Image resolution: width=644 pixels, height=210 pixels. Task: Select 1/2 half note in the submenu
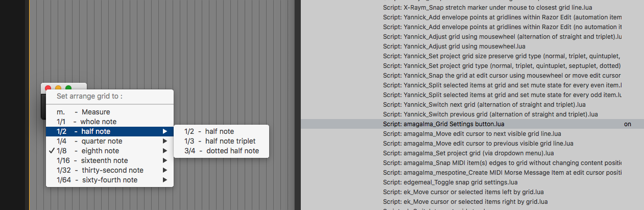(209, 131)
